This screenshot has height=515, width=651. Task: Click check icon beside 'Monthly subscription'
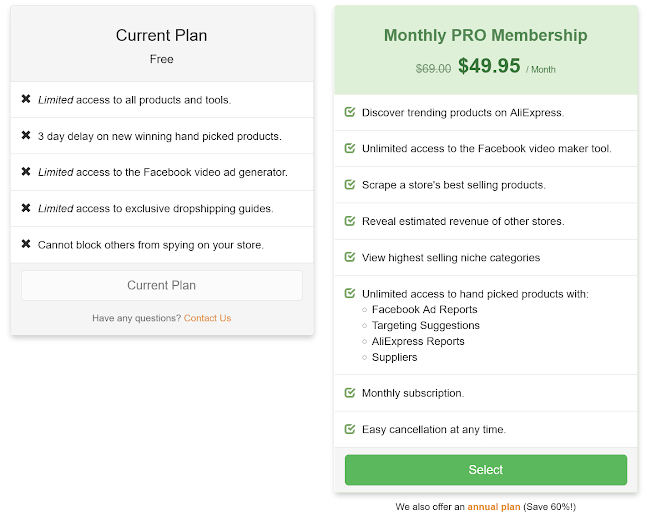coord(350,393)
